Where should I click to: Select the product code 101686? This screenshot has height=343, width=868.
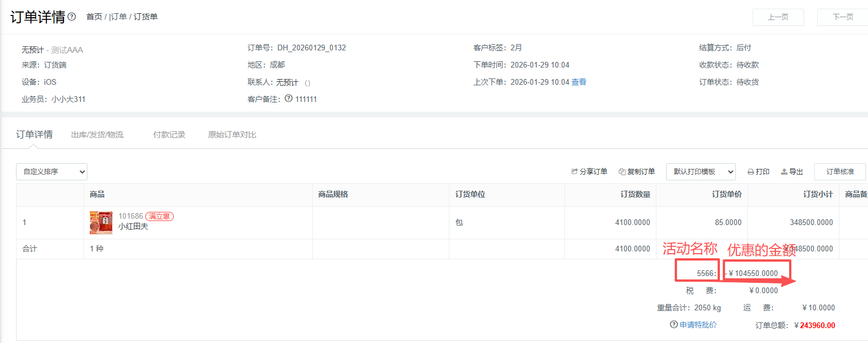130,216
